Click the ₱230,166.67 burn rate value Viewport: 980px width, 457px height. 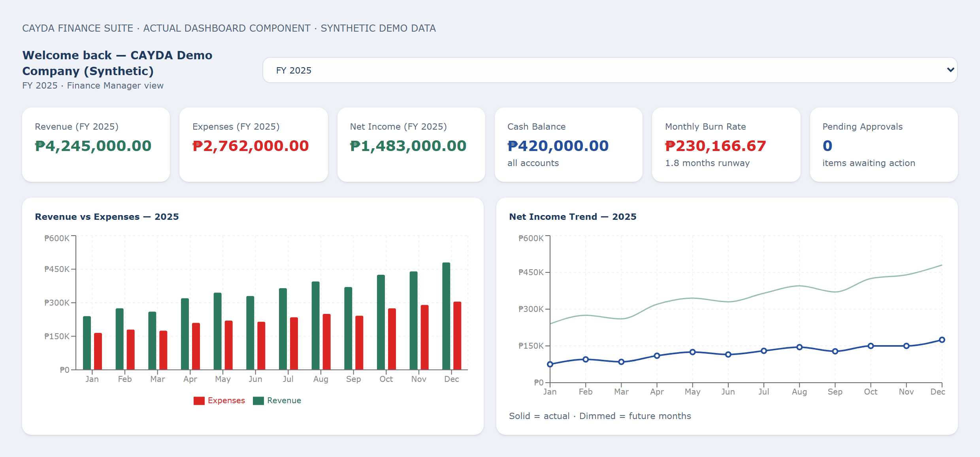[x=716, y=146]
